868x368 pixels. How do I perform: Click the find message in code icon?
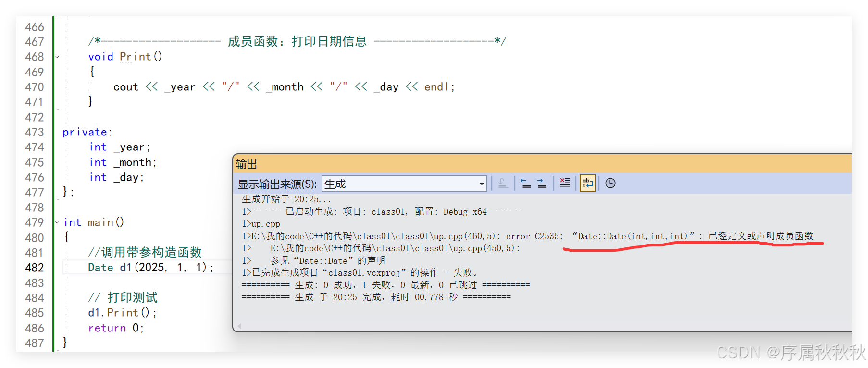[x=503, y=184]
